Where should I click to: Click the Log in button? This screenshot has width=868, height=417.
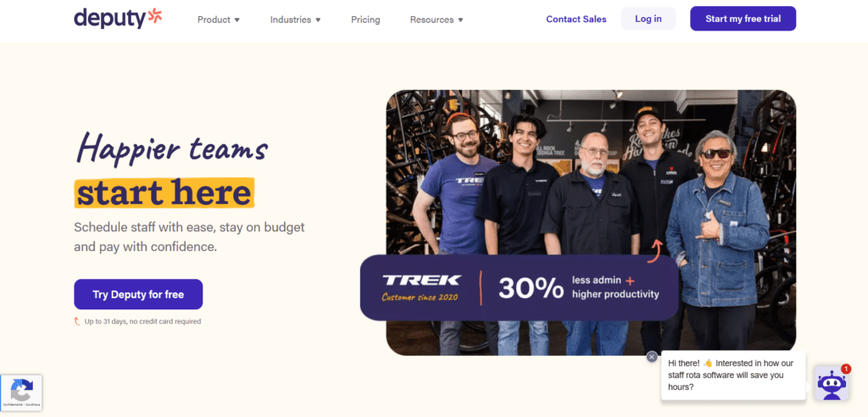point(648,19)
